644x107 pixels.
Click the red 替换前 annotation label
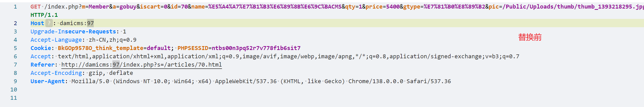(530, 37)
